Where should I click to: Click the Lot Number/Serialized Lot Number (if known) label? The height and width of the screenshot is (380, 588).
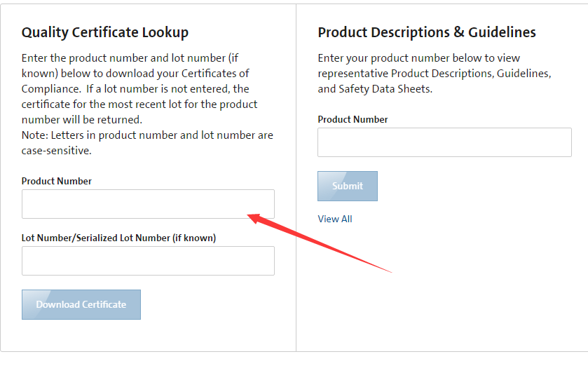(118, 238)
